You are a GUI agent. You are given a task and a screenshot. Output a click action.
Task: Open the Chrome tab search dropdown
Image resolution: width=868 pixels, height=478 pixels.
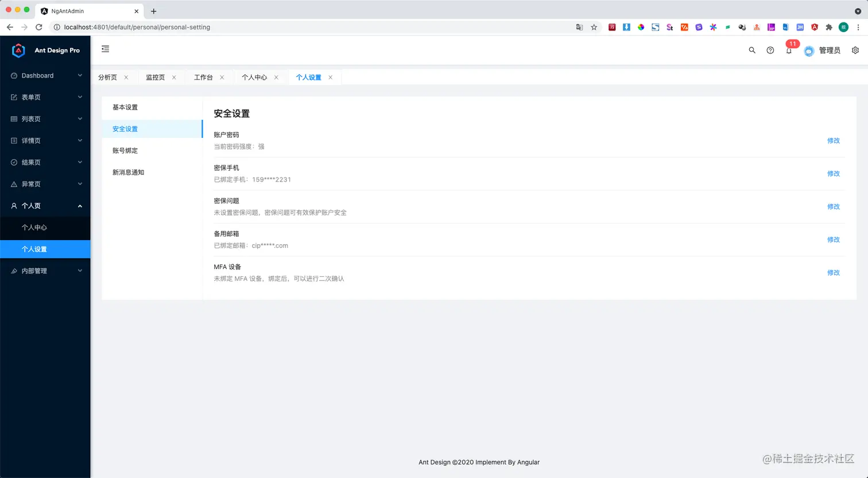858,11
